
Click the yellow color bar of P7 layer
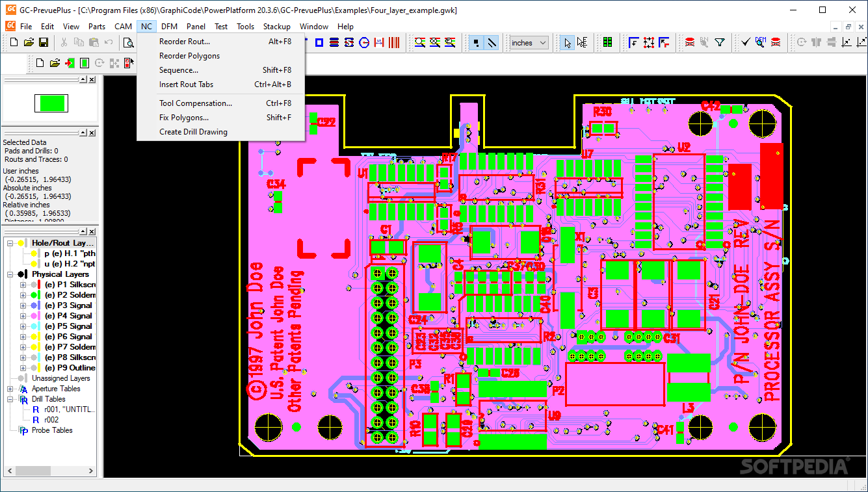(39, 347)
